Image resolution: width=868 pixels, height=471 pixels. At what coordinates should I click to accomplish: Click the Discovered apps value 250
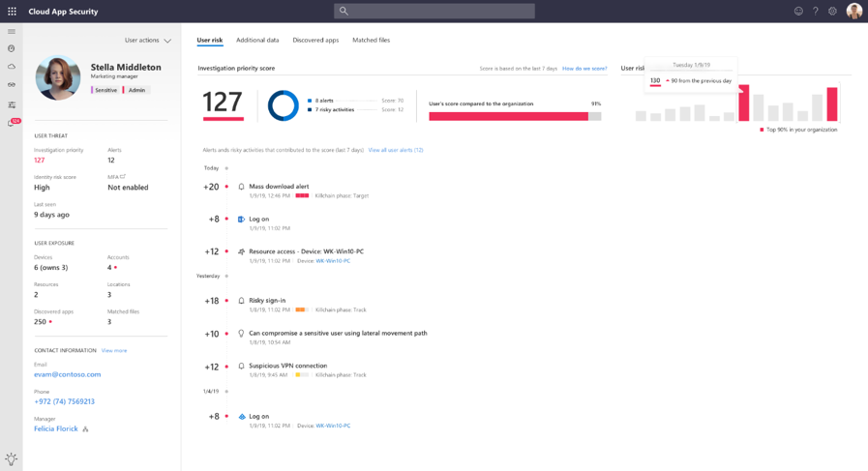(x=40, y=321)
